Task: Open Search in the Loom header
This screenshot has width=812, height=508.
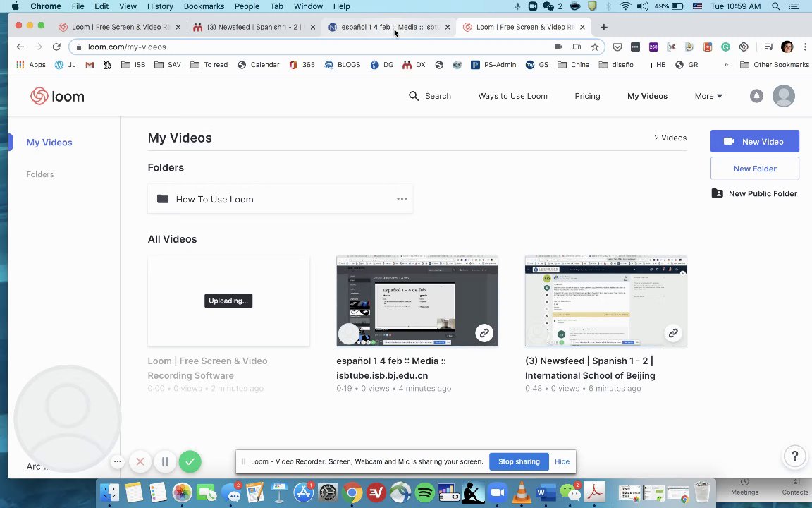Action: tap(430, 96)
